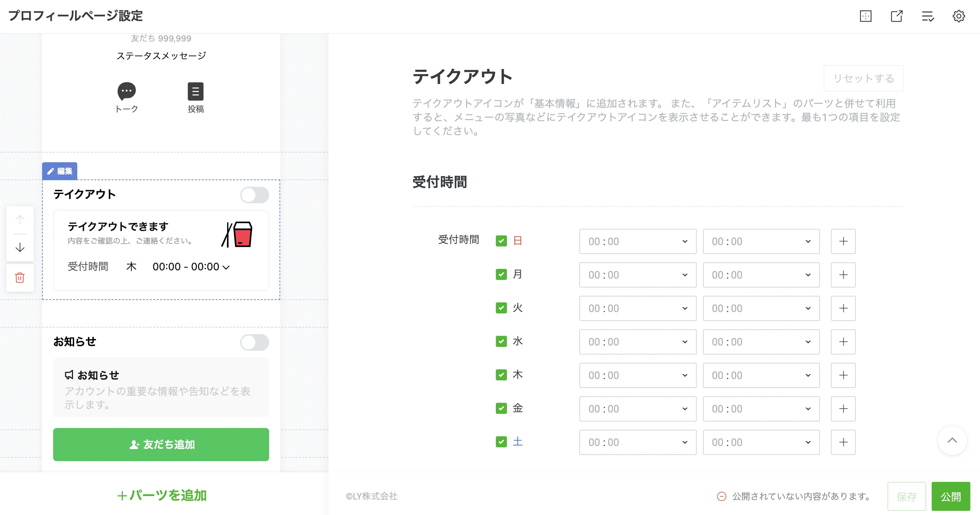Open the Friday end time dropdown
This screenshot has height=515, width=980.
(x=761, y=409)
